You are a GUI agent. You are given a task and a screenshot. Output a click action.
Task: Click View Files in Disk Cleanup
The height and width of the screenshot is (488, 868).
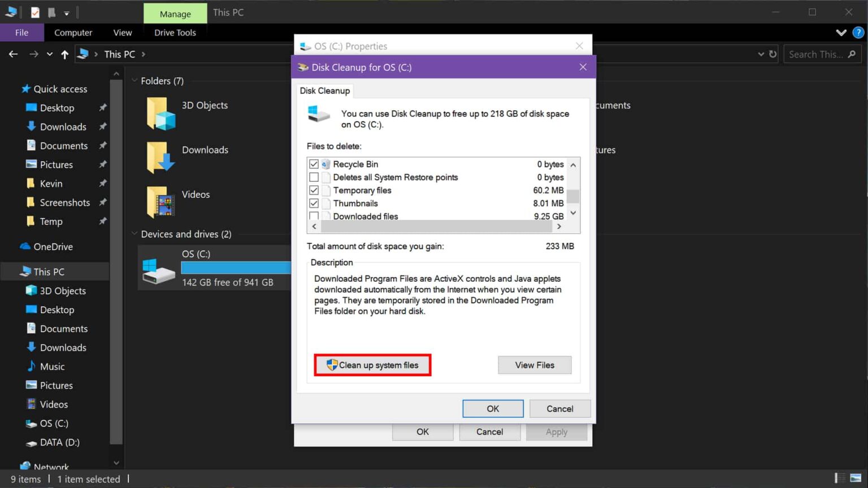pos(534,365)
